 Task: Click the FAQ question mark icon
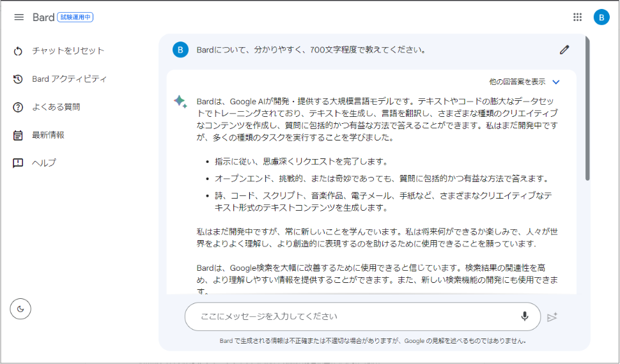(x=18, y=107)
